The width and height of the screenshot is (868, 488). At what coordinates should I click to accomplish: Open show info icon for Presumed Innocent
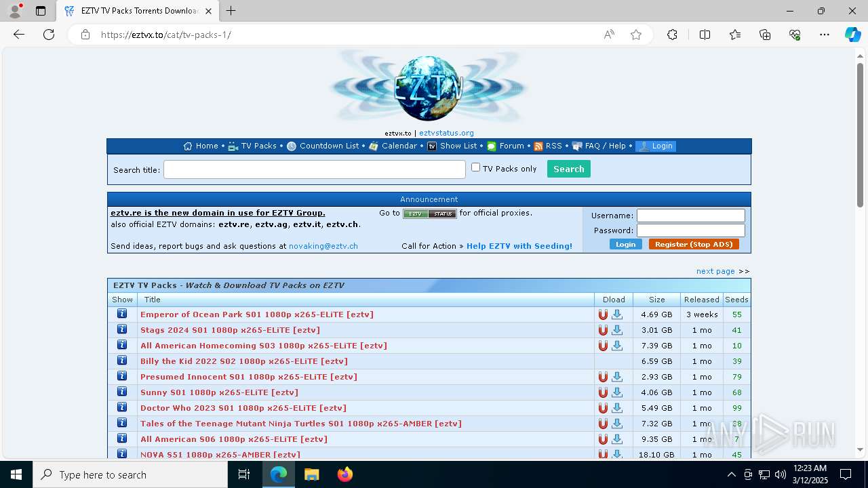[x=122, y=376]
